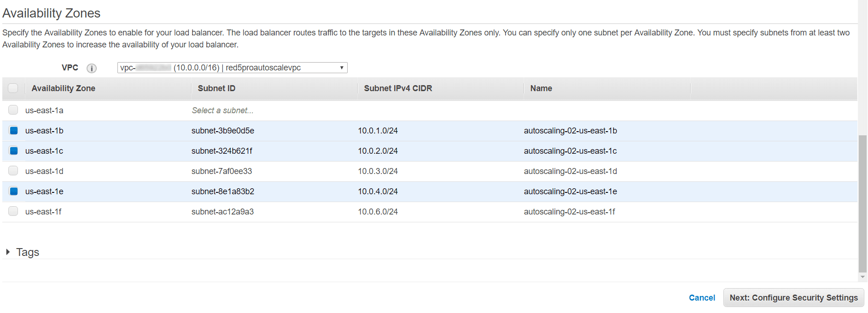Click the us-east-1d zone label
Viewport: 868px width, 313px height.
click(44, 171)
